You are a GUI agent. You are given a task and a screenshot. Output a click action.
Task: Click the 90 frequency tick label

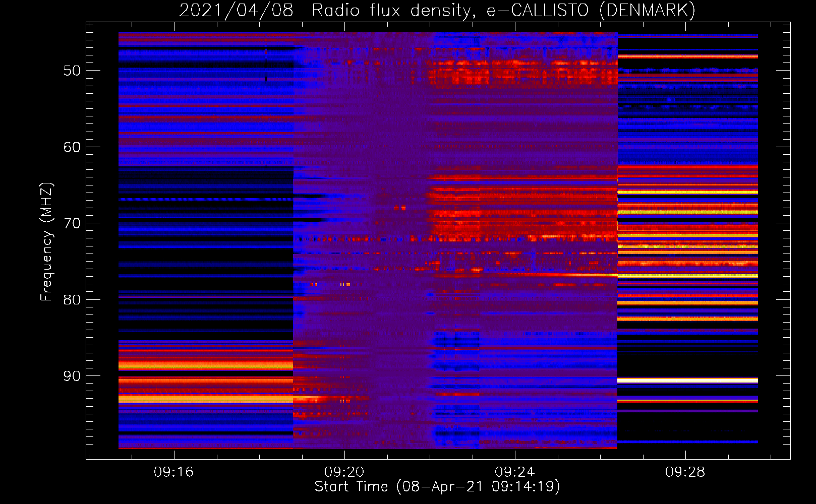pyautogui.click(x=72, y=376)
